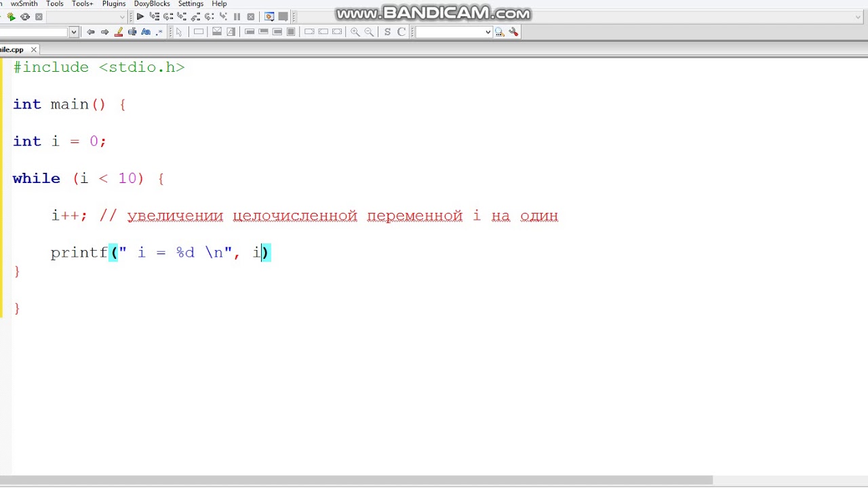Click the Break debugger pause icon

tap(237, 16)
